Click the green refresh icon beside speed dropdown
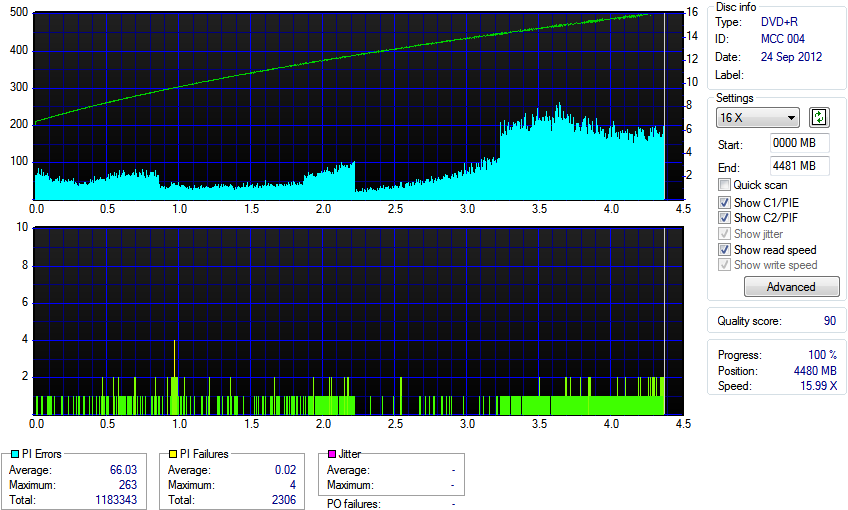 click(819, 117)
